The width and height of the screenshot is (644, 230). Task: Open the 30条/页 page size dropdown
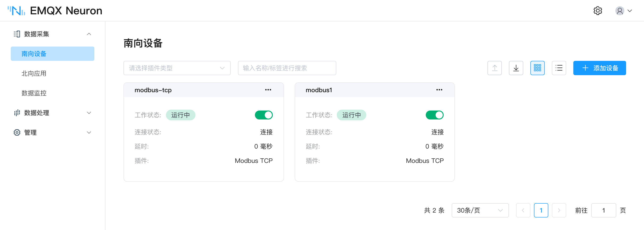click(480, 210)
